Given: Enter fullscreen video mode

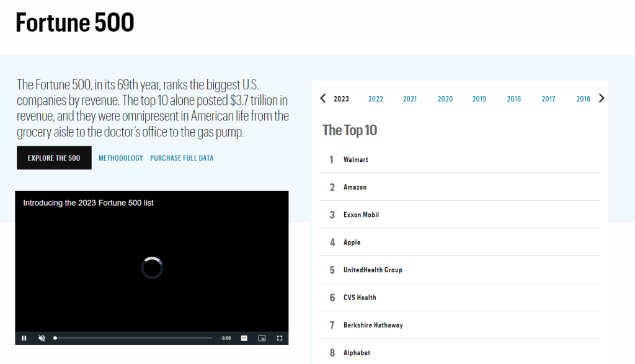Looking at the screenshot, I should pyautogui.click(x=280, y=338).
